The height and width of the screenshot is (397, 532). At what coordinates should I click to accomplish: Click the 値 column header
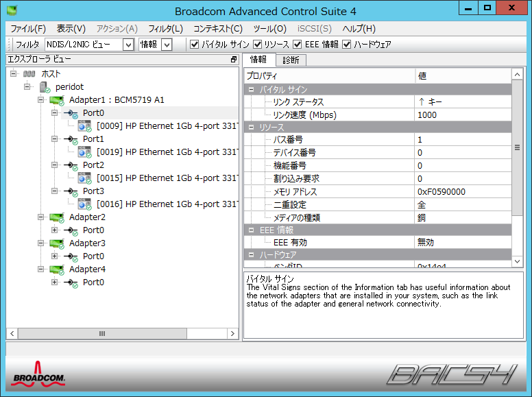463,76
